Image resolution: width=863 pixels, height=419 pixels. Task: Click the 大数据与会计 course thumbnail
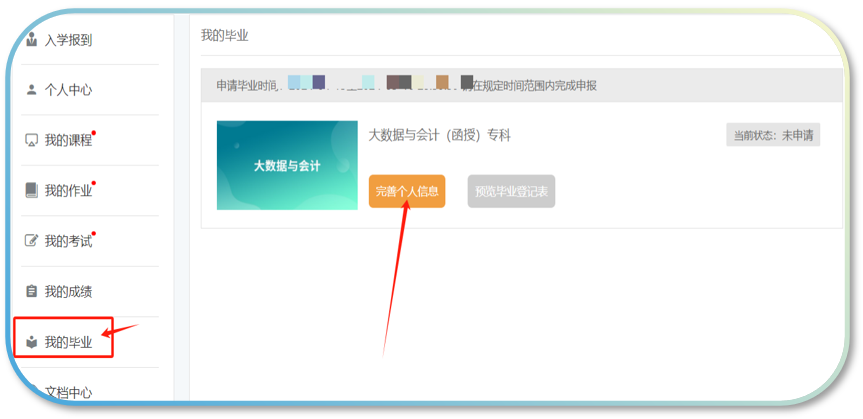[287, 165]
